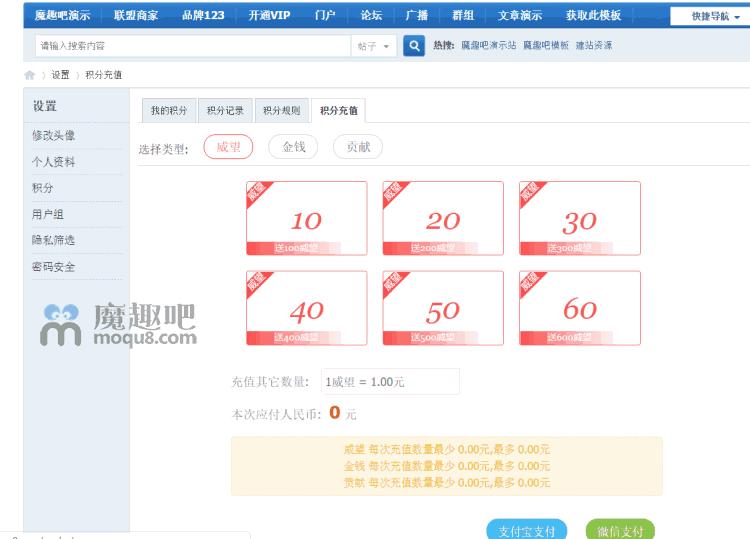Open 个人资料 in the settings sidebar

pyautogui.click(x=53, y=162)
